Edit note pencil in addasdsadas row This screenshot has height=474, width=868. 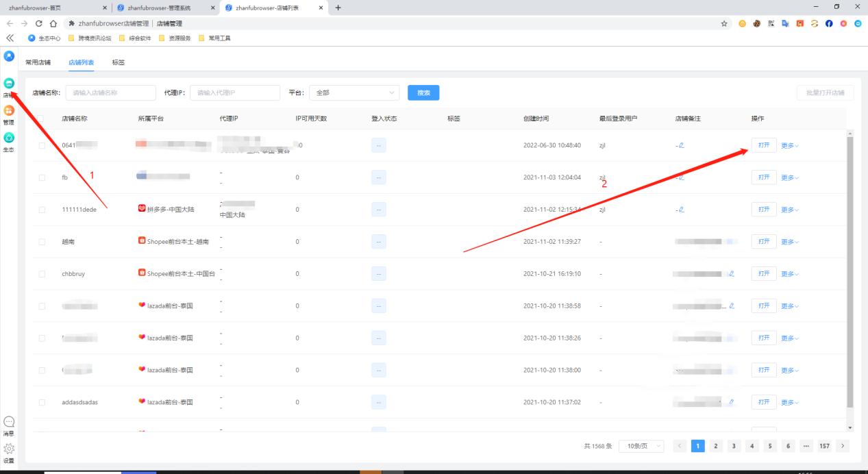pyautogui.click(x=732, y=402)
